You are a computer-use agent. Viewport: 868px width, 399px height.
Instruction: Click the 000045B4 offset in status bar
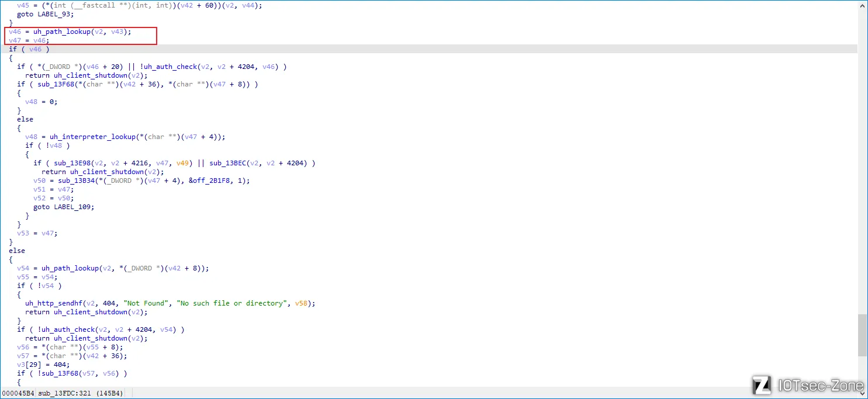18,393
